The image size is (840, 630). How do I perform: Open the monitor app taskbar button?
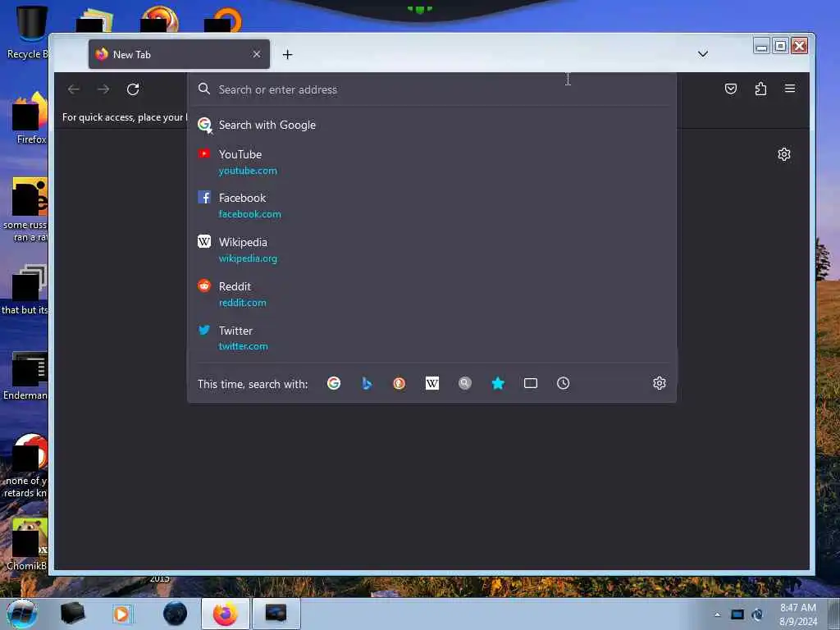276,614
